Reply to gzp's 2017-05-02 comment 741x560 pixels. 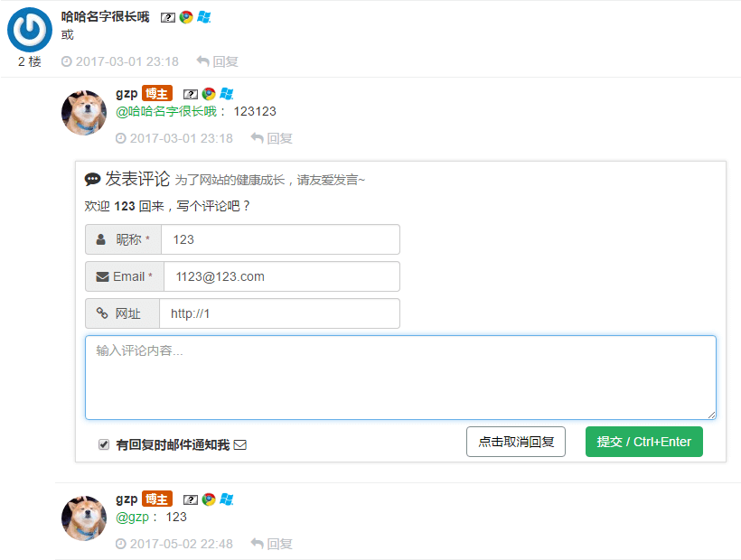[272, 544]
